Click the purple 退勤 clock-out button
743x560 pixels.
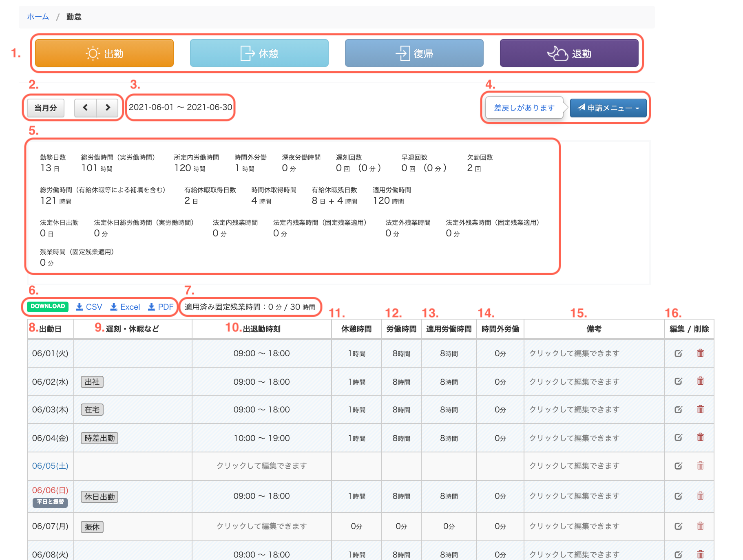569,53
